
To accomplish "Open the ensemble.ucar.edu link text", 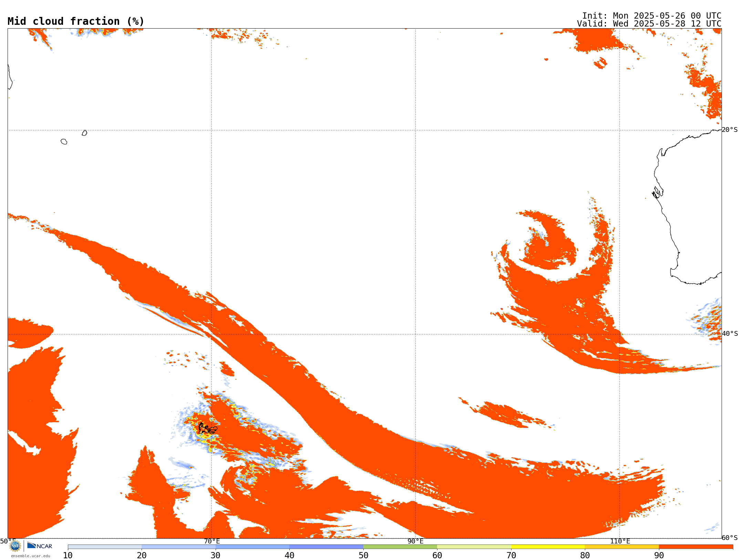I will 31,556.
